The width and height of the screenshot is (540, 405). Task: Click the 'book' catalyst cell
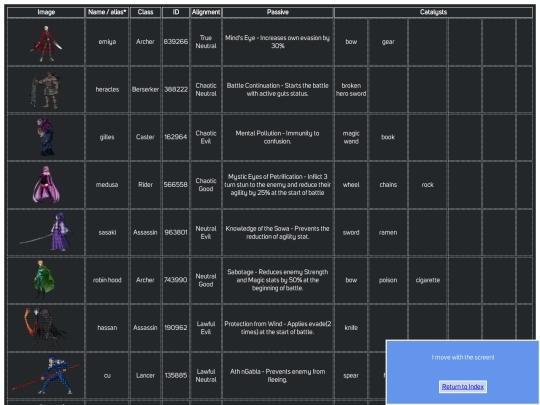click(388, 137)
